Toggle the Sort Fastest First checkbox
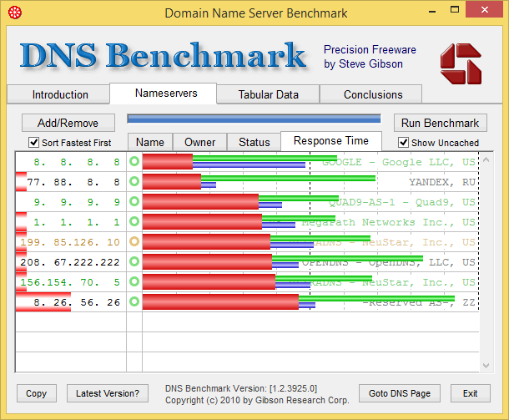 [x=34, y=143]
